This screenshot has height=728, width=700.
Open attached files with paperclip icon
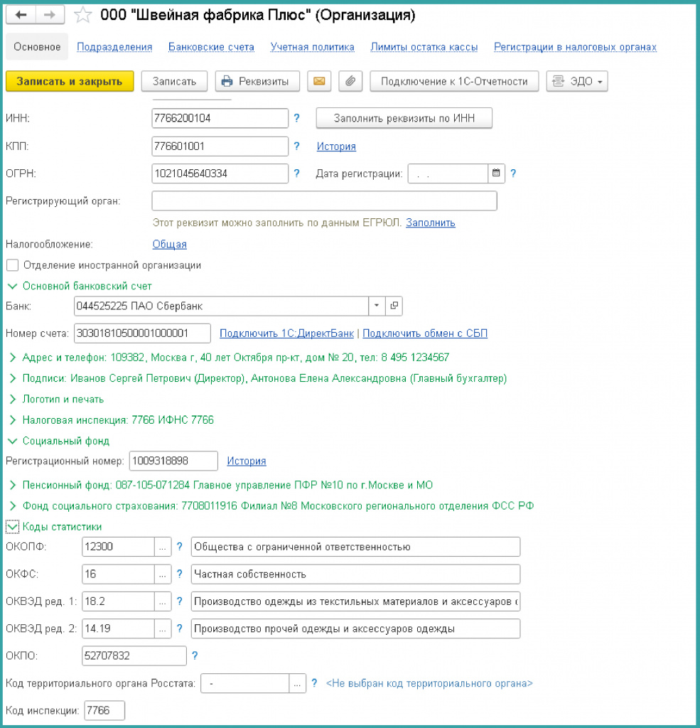350,81
